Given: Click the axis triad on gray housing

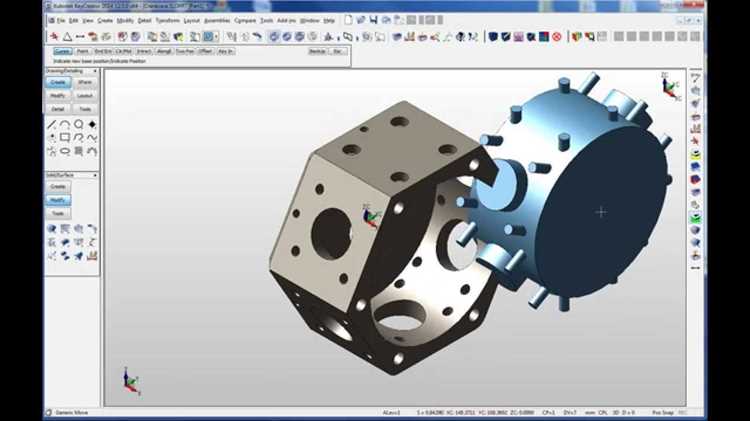Looking at the screenshot, I should tap(371, 217).
